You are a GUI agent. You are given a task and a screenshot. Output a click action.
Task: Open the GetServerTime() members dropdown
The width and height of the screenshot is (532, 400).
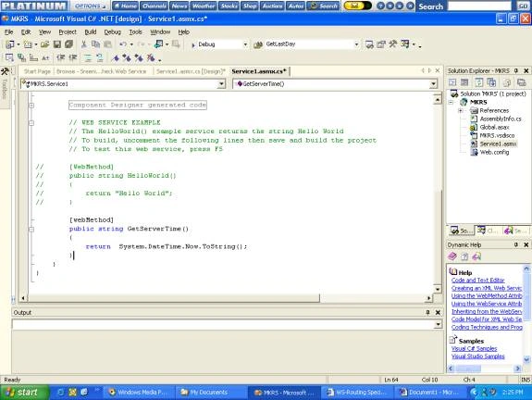(x=433, y=84)
